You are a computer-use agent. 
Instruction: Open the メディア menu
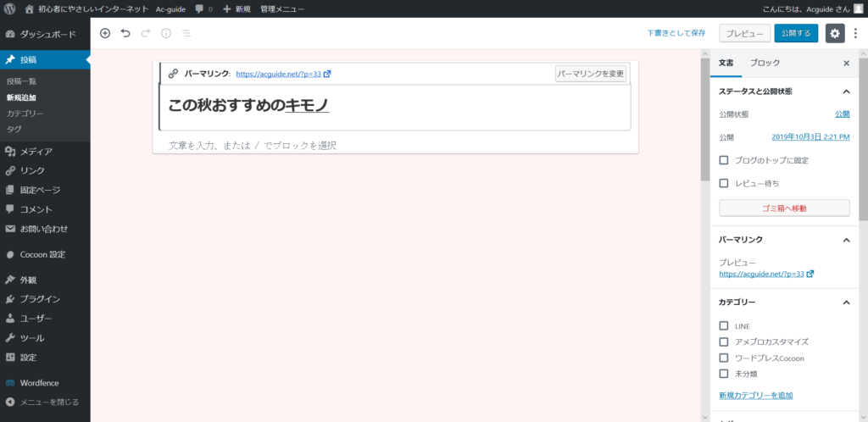point(46,152)
